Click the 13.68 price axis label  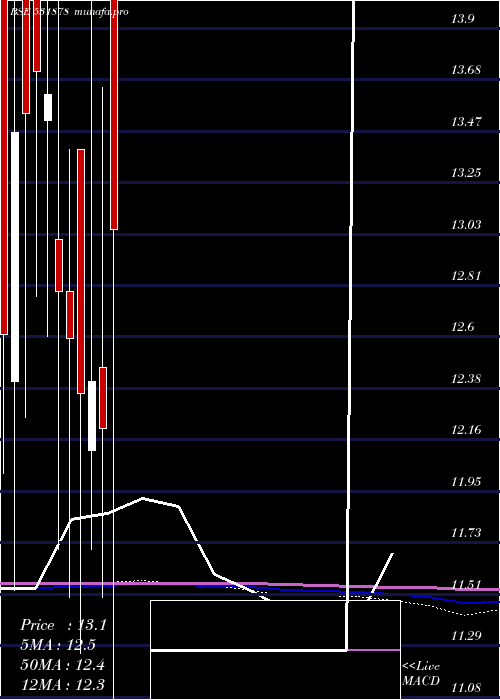466,70
